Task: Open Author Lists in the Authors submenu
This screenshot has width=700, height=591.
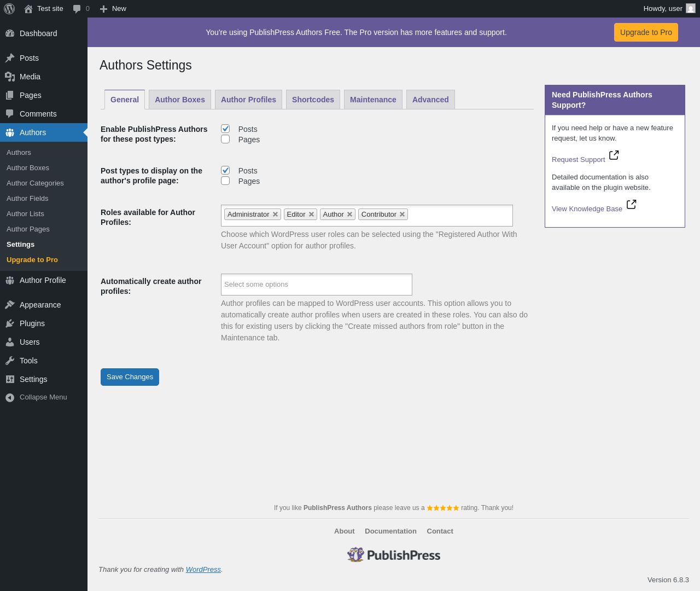Action: 44,214
